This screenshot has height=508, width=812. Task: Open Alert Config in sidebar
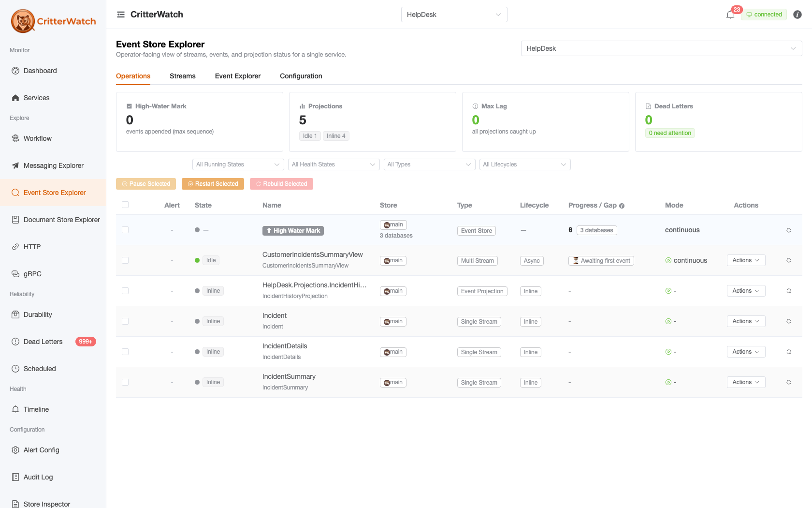tap(53, 450)
